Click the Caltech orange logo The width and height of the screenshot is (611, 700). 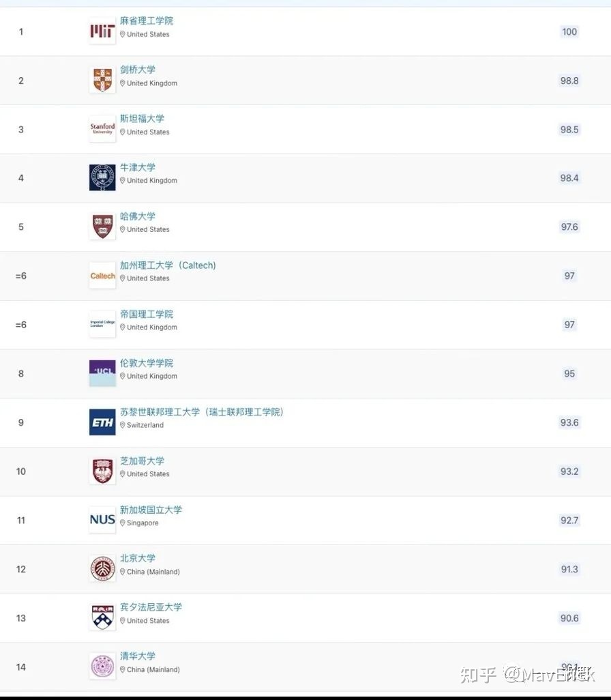(x=102, y=276)
